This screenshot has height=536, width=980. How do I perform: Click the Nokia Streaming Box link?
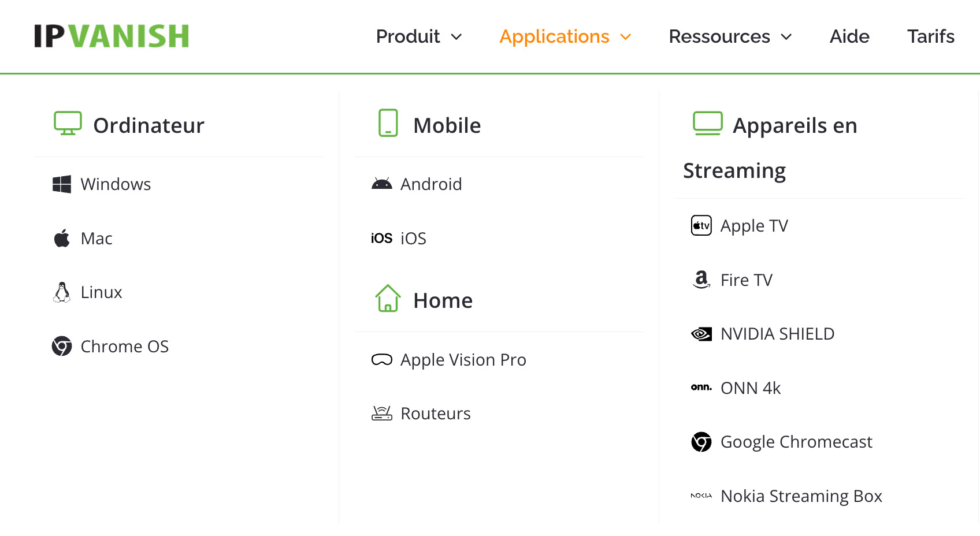click(x=801, y=496)
